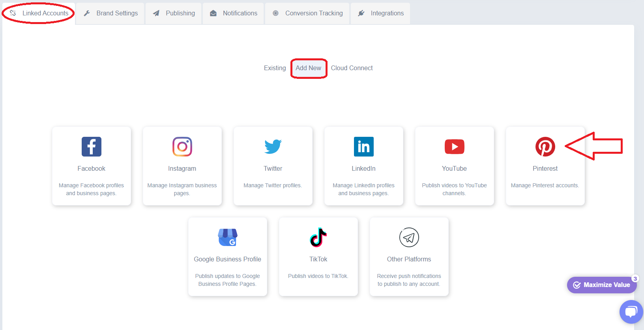Click "Publish videos to TikTok." description

pos(318,276)
